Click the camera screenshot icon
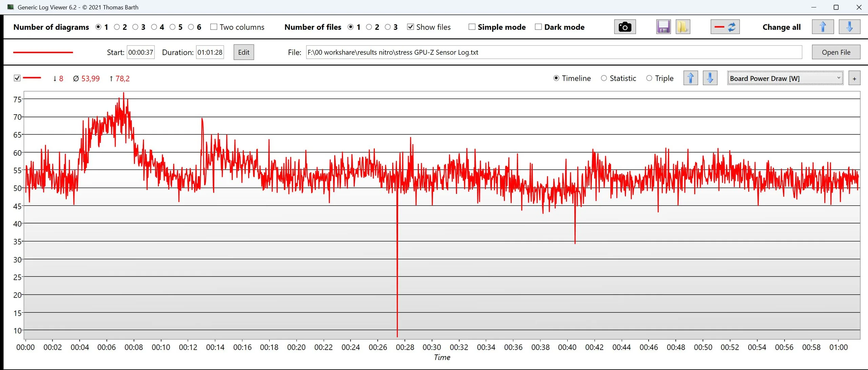The height and width of the screenshot is (370, 868). pos(625,27)
